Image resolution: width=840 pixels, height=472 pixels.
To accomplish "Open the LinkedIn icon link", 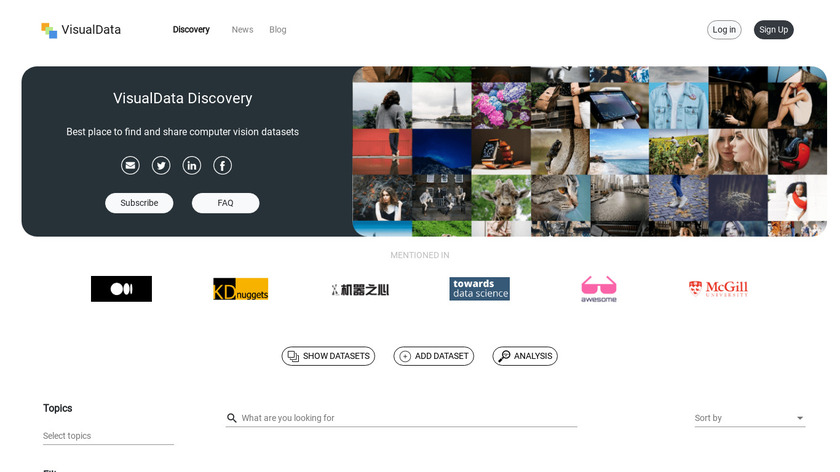I will pyautogui.click(x=192, y=166).
